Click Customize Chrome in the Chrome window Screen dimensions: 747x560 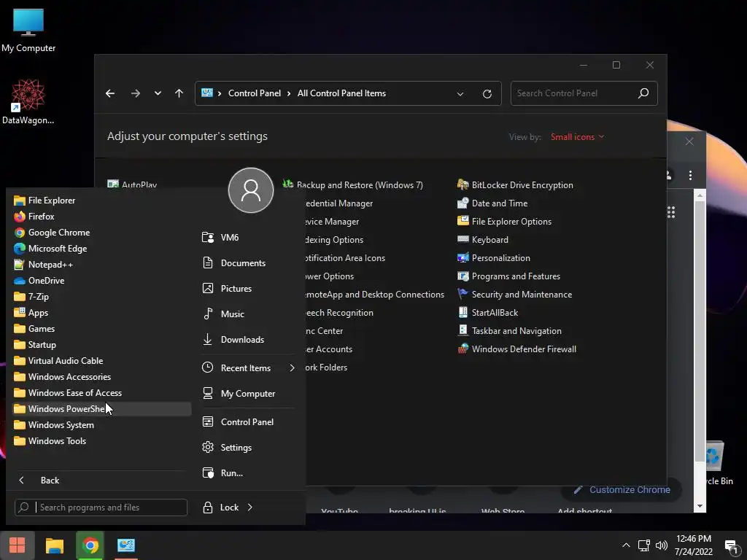[622, 489]
